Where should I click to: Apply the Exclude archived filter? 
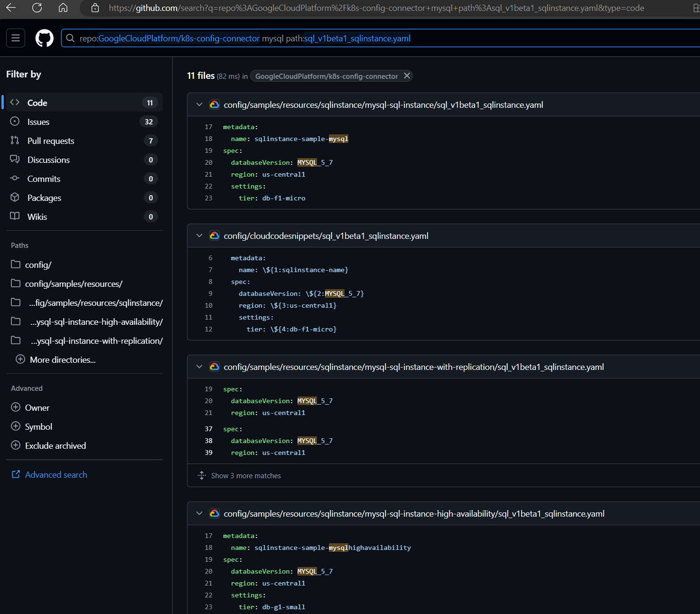tap(56, 446)
